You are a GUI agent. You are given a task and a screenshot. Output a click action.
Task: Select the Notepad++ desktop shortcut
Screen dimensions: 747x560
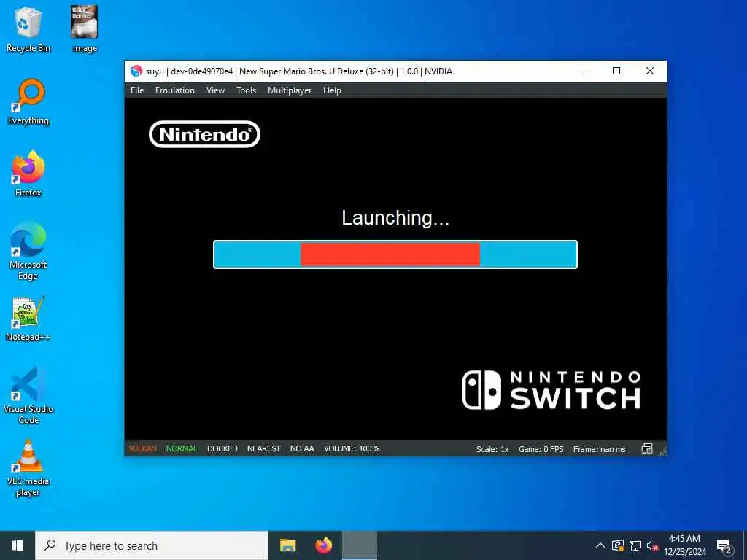click(x=28, y=319)
